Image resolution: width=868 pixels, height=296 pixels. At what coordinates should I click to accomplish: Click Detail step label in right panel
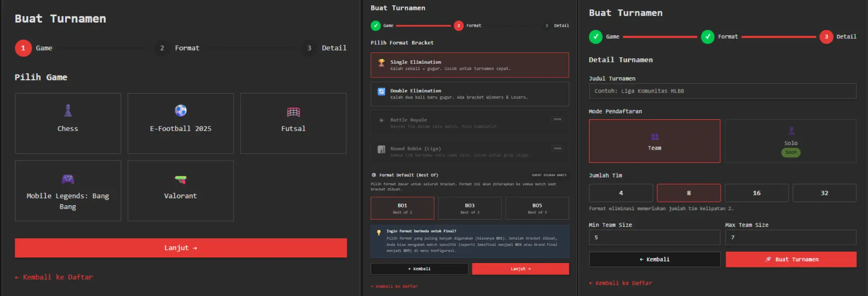(x=846, y=37)
